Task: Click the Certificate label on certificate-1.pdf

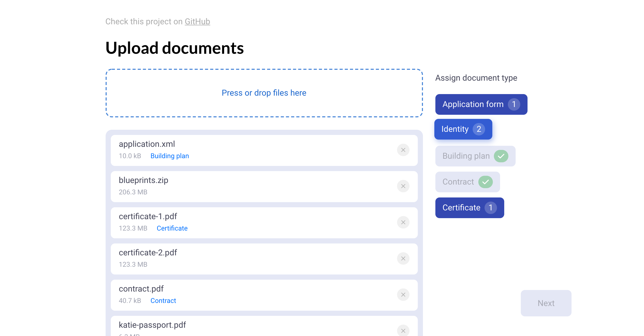Action: click(x=172, y=228)
